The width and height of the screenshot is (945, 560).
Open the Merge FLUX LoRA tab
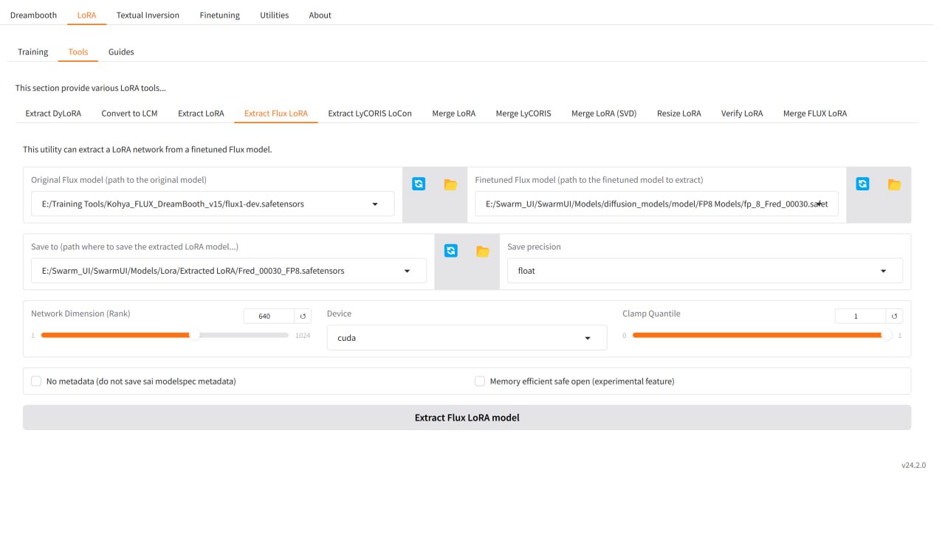(x=815, y=114)
